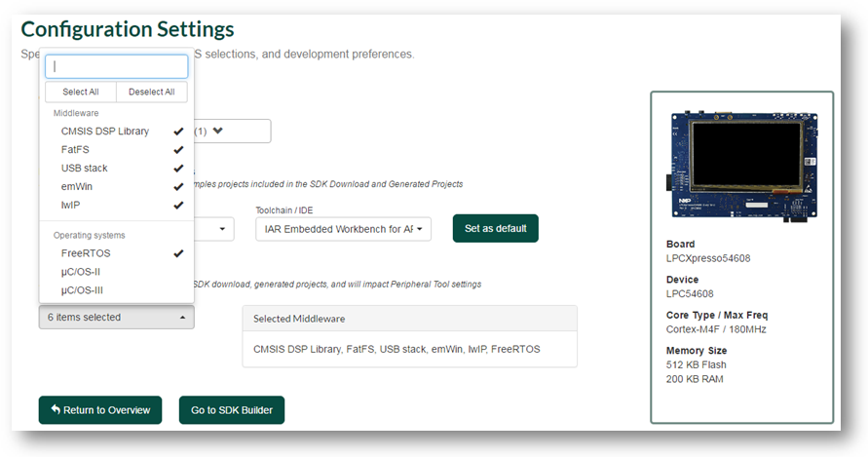Uncheck the lwIP middleware option
Image resolution: width=868 pixels, height=457 pixels.
point(116,205)
